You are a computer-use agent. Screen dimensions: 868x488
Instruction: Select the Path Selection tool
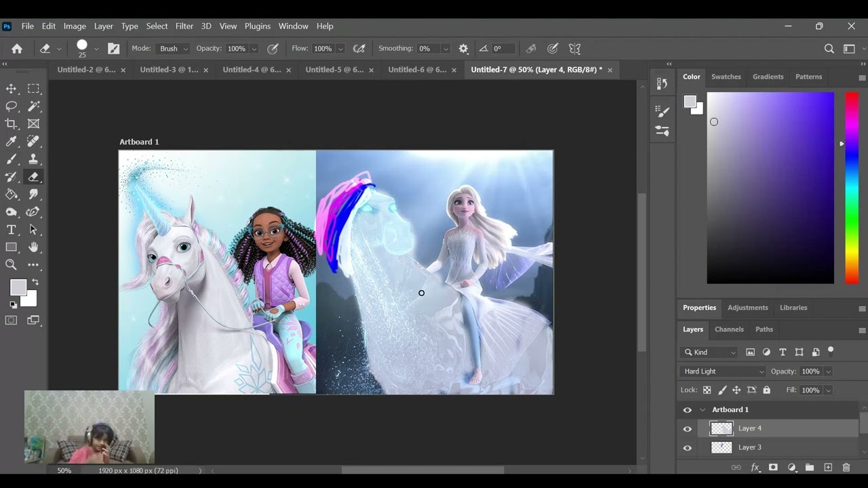click(33, 230)
